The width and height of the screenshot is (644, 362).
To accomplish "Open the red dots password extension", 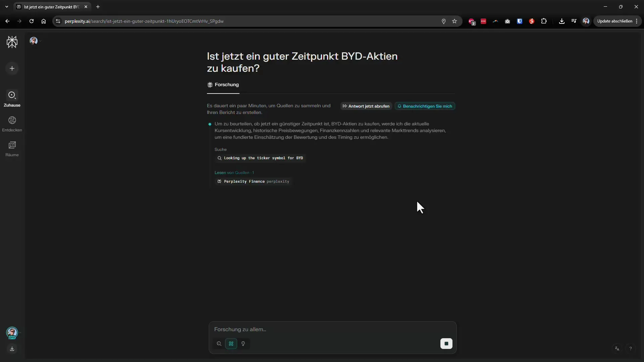I will (x=483, y=21).
